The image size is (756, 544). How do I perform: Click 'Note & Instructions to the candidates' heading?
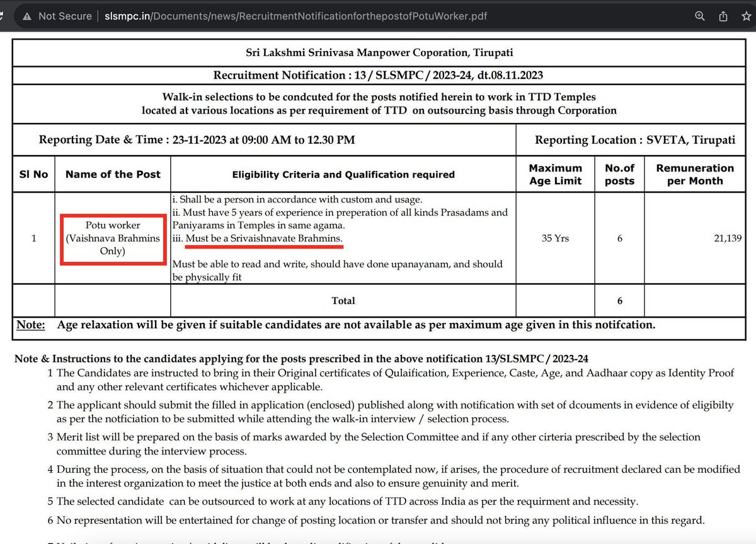pos(301,359)
